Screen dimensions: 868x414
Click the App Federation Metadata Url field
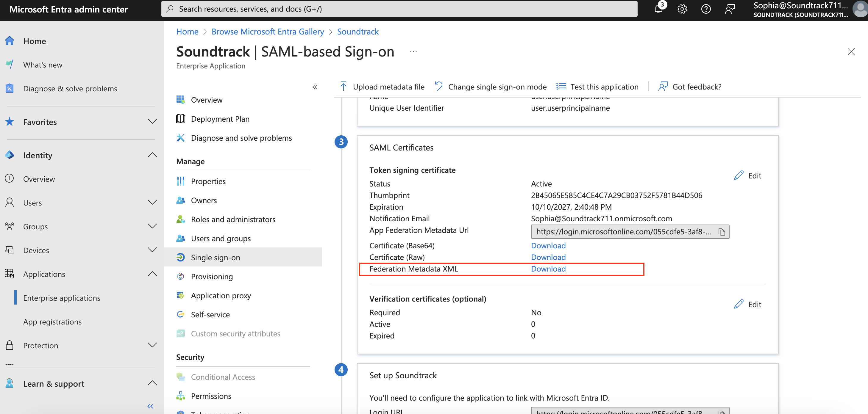click(x=630, y=232)
